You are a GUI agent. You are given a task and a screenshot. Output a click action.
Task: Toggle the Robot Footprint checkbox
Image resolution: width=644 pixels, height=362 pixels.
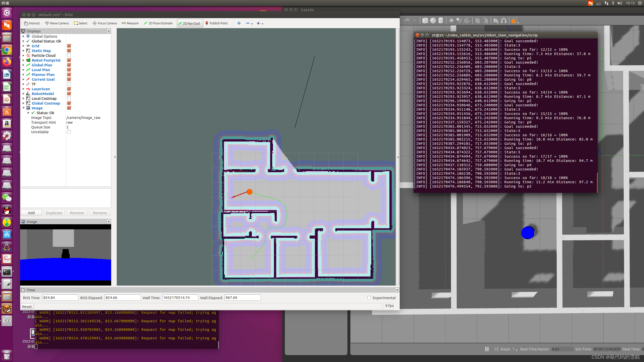[x=69, y=60]
